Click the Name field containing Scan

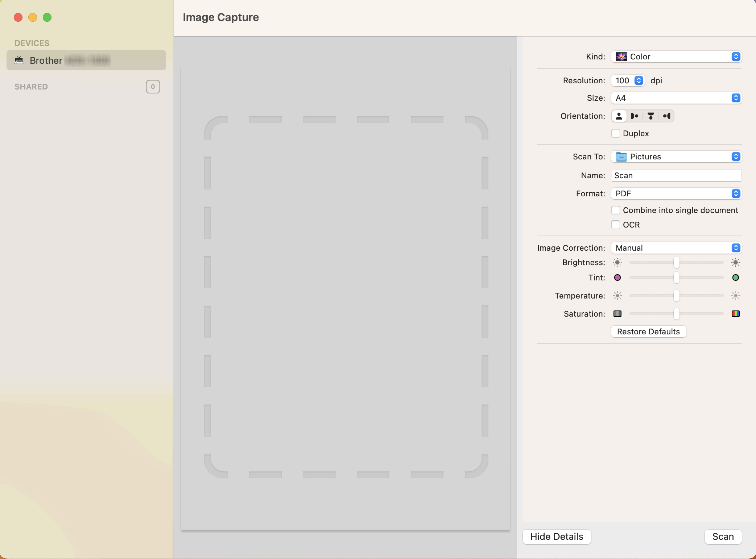point(676,175)
